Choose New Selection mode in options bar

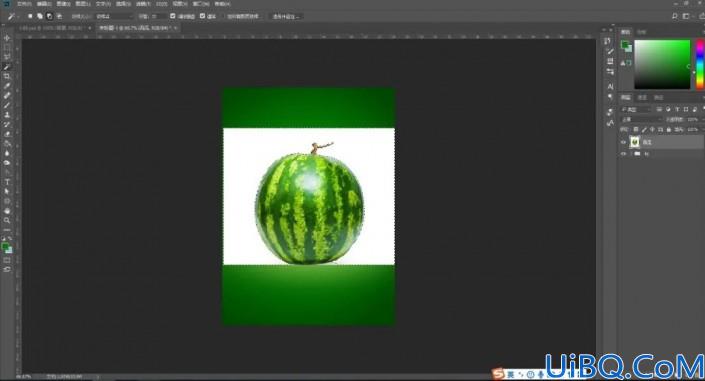click(x=30, y=16)
